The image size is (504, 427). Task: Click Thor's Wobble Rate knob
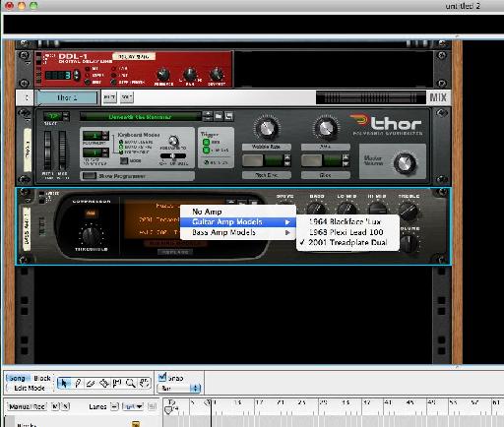[267, 128]
